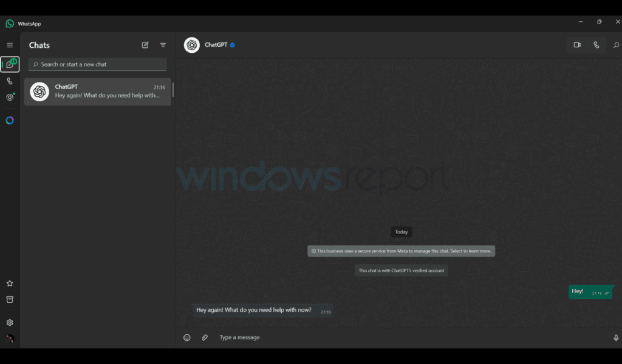Open ChatGPT profile from header avatar
The height and width of the screenshot is (364, 622).
point(191,45)
